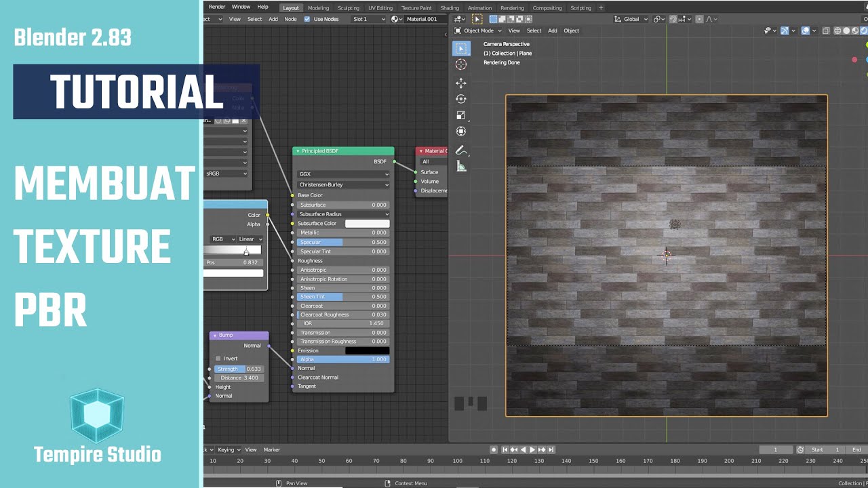The width and height of the screenshot is (868, 488).
Task: Open the GGX distribution dropdown
Action: click(x=344, y=174)
